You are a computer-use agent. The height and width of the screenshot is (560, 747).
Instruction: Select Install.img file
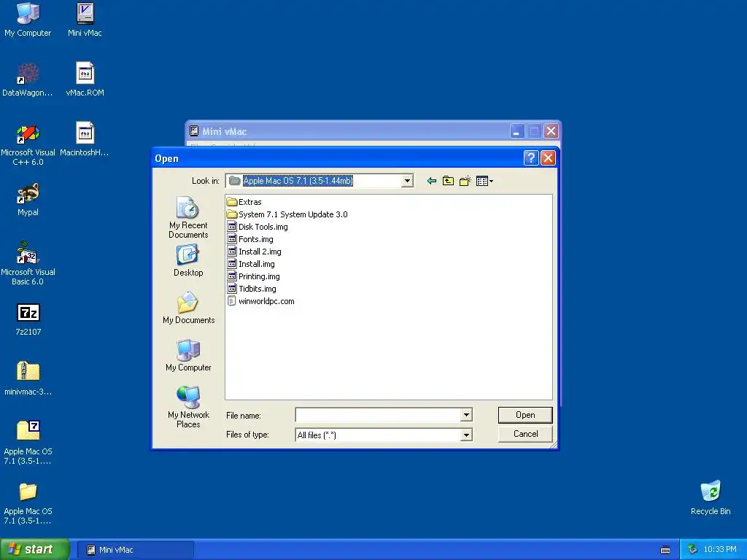pos(251,264)
